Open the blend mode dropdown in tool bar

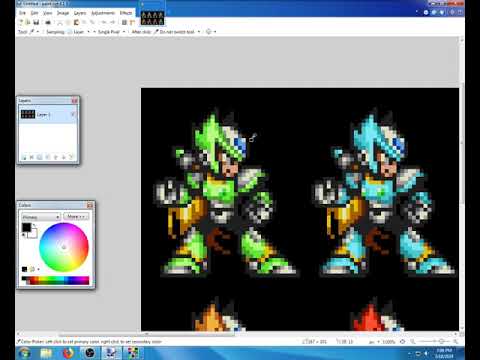(211, 32)
